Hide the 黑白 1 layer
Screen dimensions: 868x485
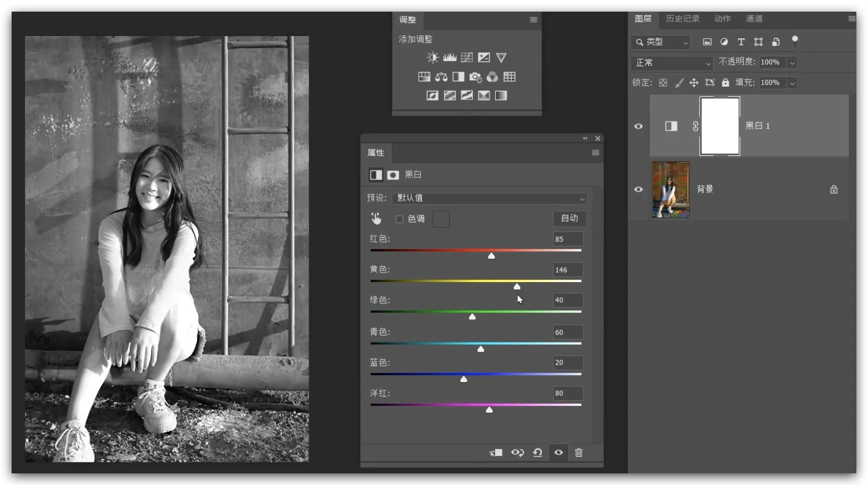point(639,126)
